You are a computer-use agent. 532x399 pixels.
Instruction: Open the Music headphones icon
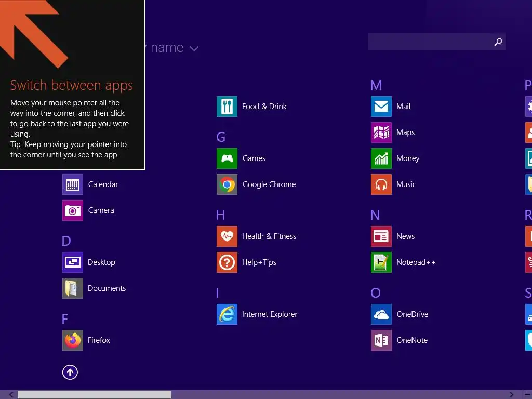(x=381, y=184)
